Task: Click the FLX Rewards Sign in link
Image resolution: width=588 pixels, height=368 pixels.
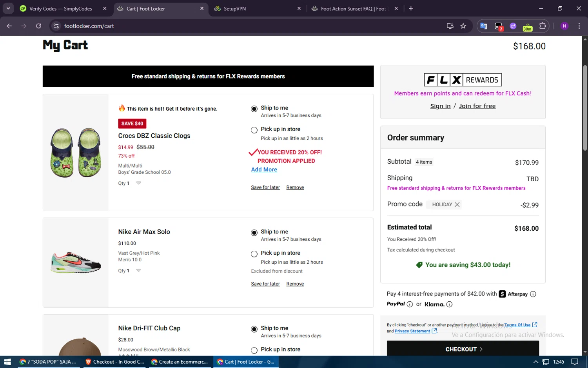Action: [x=440, y=106]
